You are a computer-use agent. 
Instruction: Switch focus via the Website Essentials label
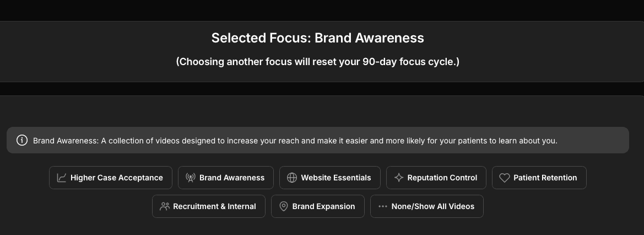click(336, 178)
